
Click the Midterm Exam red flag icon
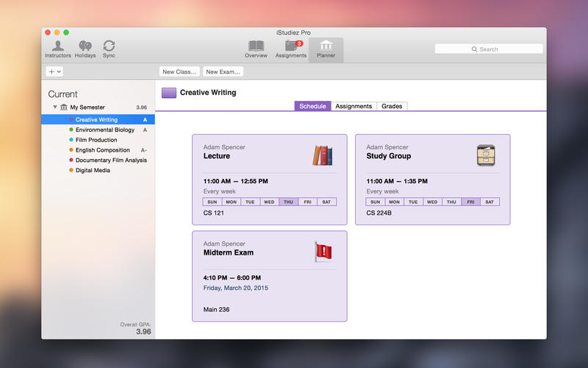(x=323, y=251)
